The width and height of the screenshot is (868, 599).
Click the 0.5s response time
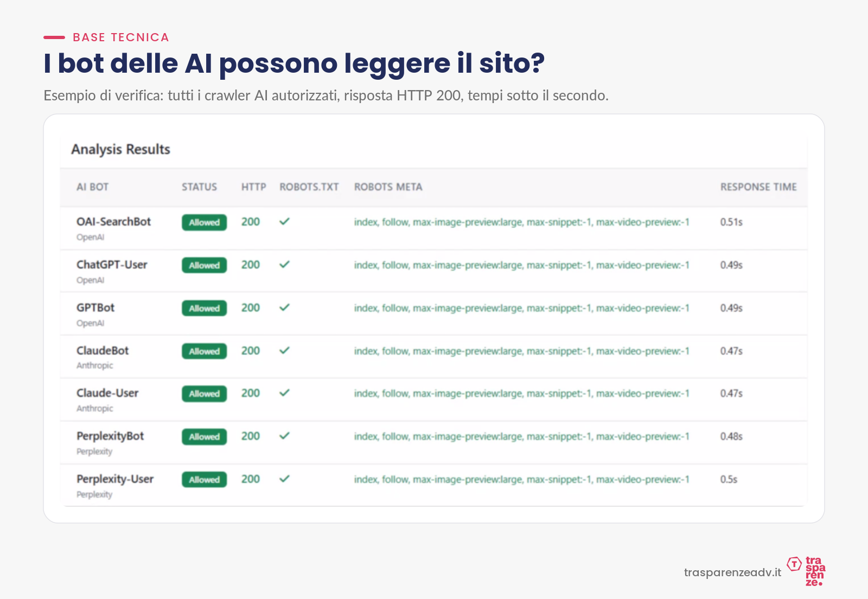pos(729,479)
